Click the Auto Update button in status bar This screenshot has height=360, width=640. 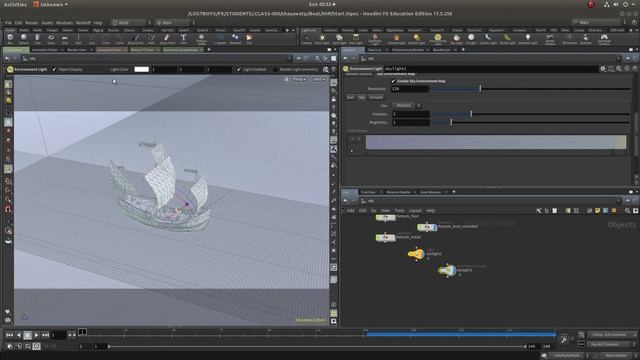pos(617,356)
